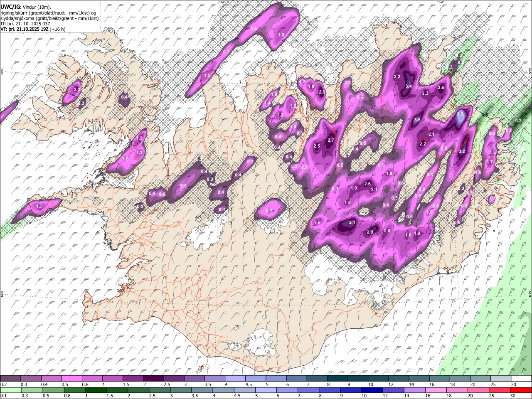Click the '30' label in the top legend row
This screenshot has height=399, width=532.
tap(514, 384)
